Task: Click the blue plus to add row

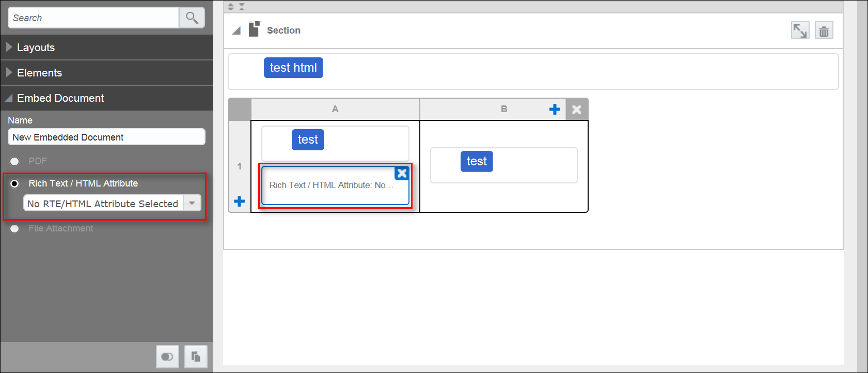Action: tap(239, 201)
